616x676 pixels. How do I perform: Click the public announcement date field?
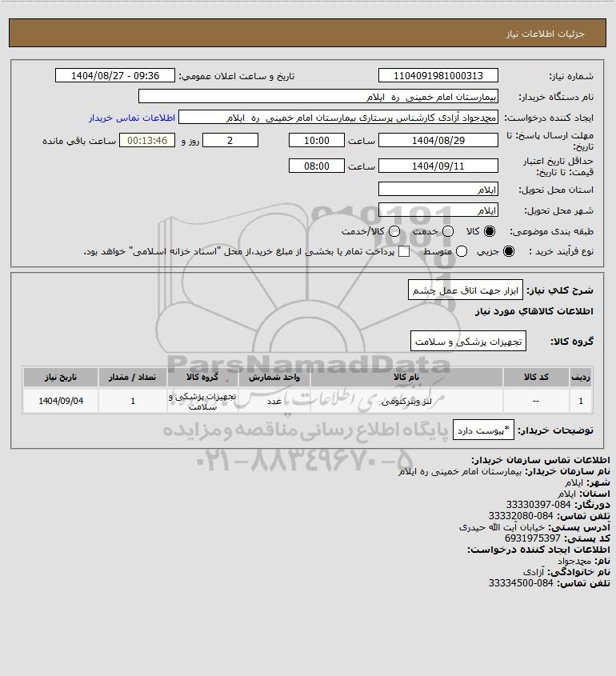pos(115,75)
